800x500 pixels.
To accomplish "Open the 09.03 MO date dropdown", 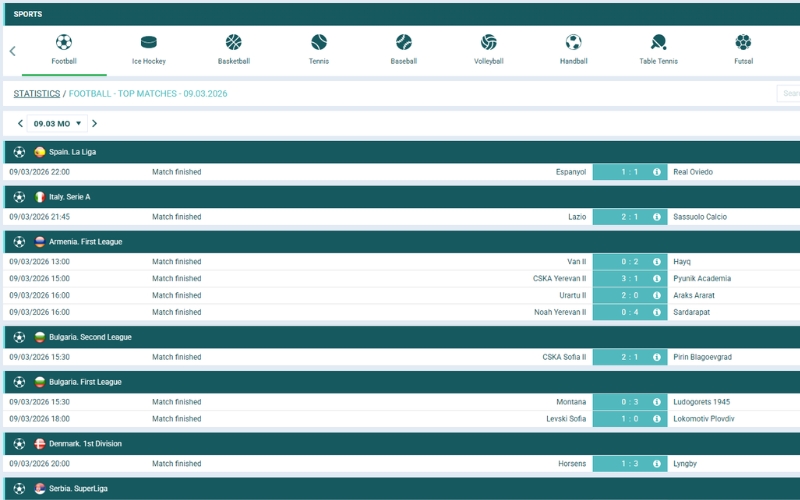I will click(57, 123).
